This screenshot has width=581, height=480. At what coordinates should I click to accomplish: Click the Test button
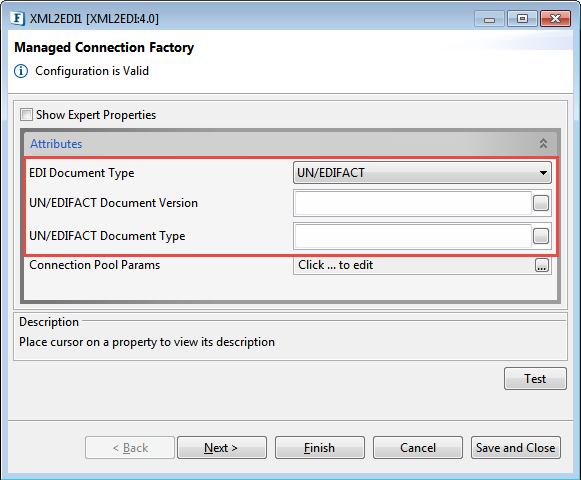pos(535,379)
